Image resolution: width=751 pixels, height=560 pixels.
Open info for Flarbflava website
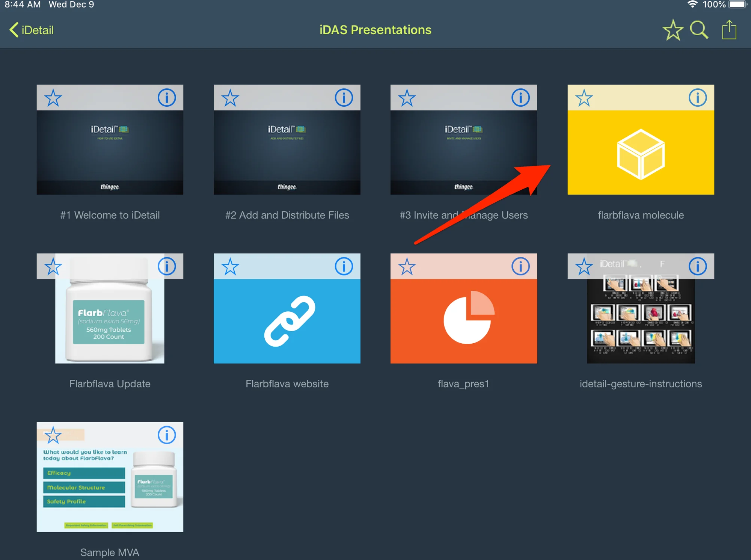tap(344, 266)
